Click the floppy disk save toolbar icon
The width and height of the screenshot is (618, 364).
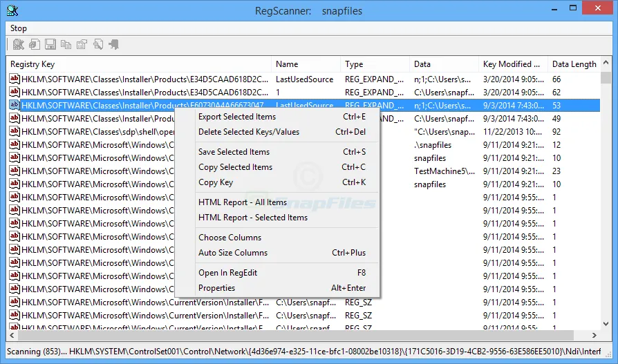50,44
